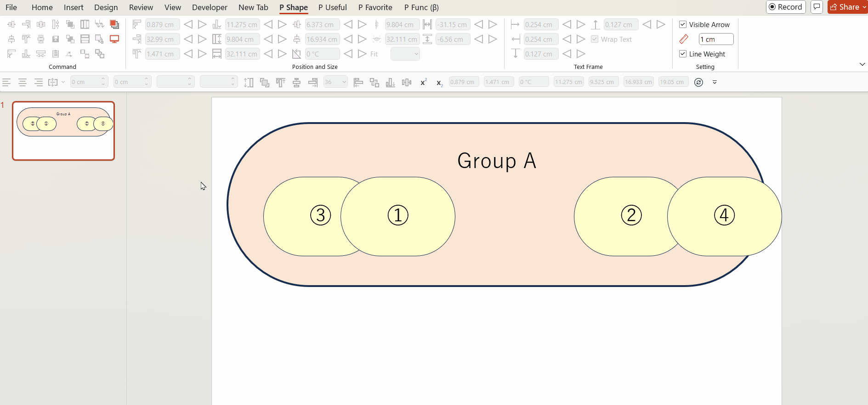Align text left using quick toolbar icon
This screenshot has height=405, width=868.
pos(6,82)
